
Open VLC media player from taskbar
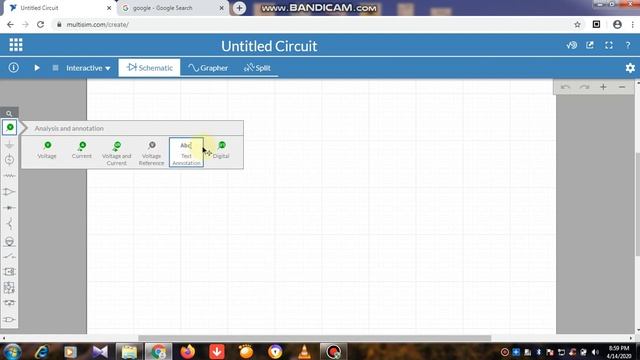click(x=304, y=351)
